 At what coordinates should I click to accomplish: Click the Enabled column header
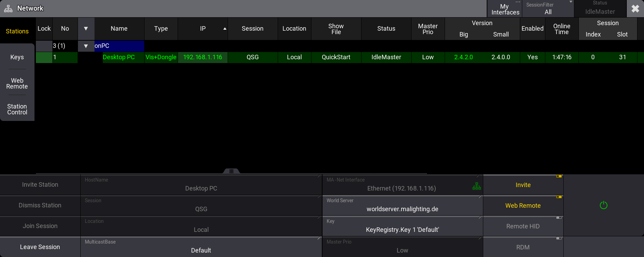tap(533, 29)
